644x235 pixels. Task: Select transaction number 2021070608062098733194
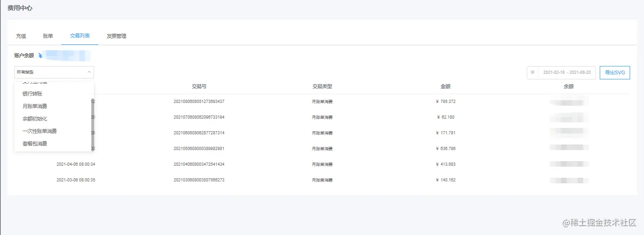[x=199, y=117]
